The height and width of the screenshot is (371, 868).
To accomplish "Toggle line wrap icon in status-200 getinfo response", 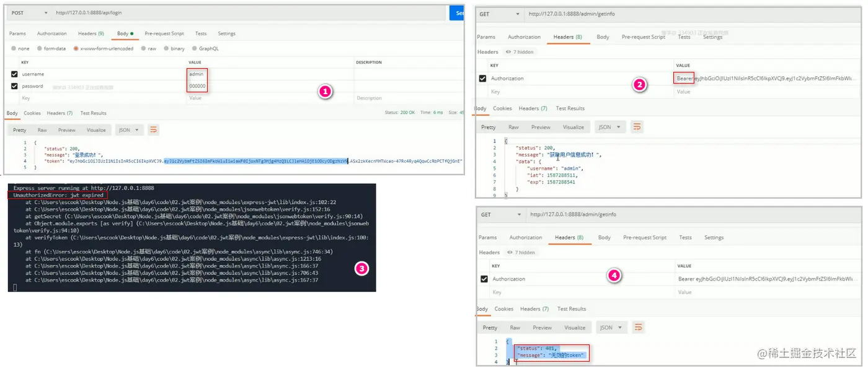I will (637, 127).
